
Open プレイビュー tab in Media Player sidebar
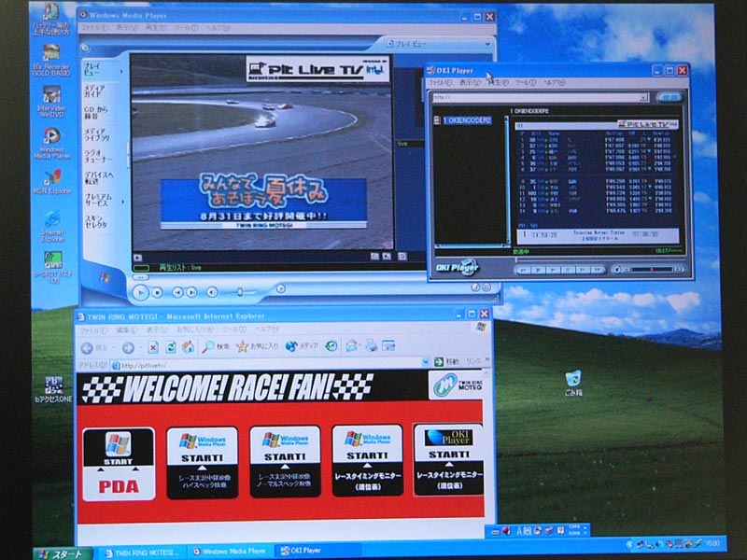tap(92, 69)
